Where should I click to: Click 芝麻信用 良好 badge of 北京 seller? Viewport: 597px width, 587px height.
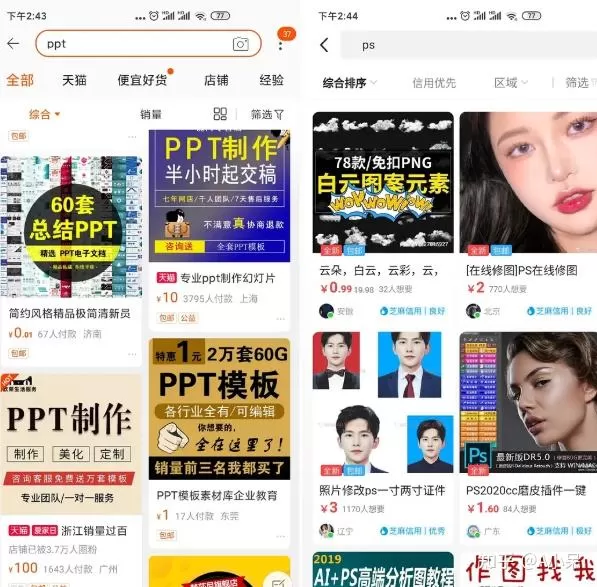(559, 311)
